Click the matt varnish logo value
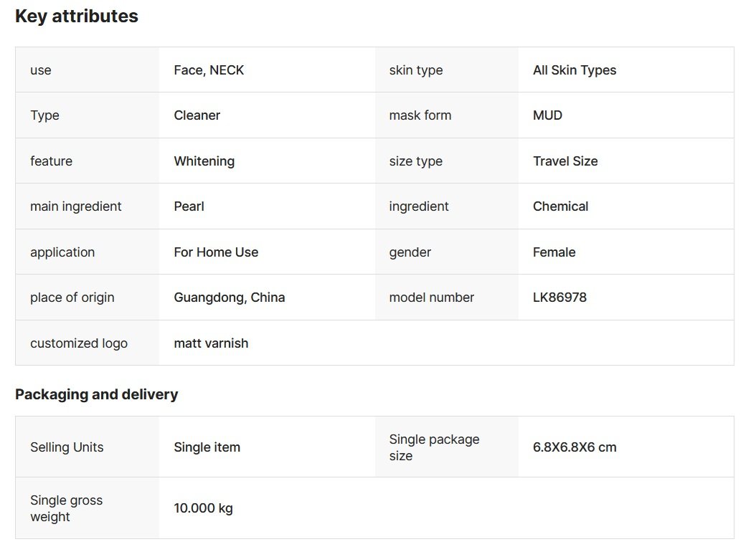 [x=211, y=343]
